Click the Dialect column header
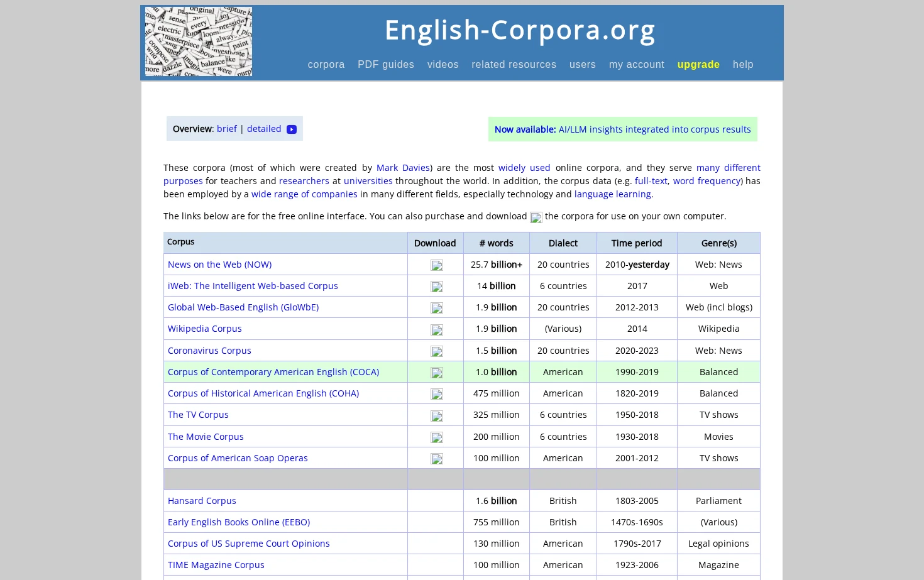The image size is (924, 580). point(563,243)
